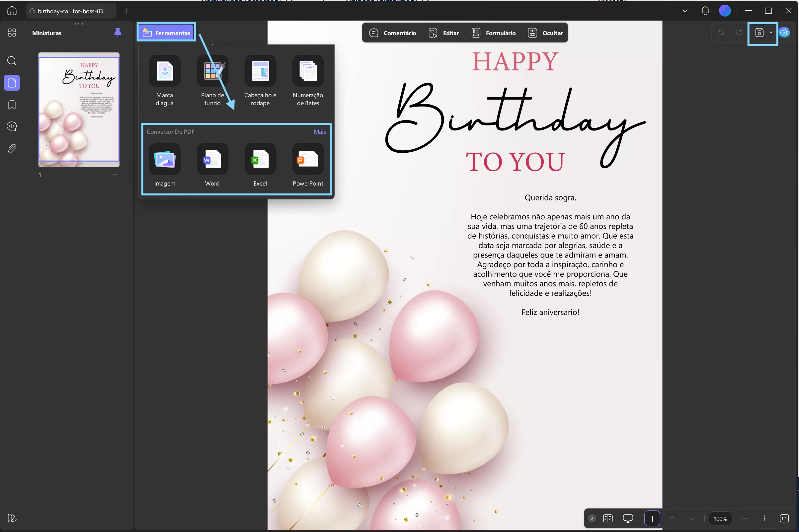Open the user profile avatar
Viewport: 799px width, 532px height.
point(725,11)
